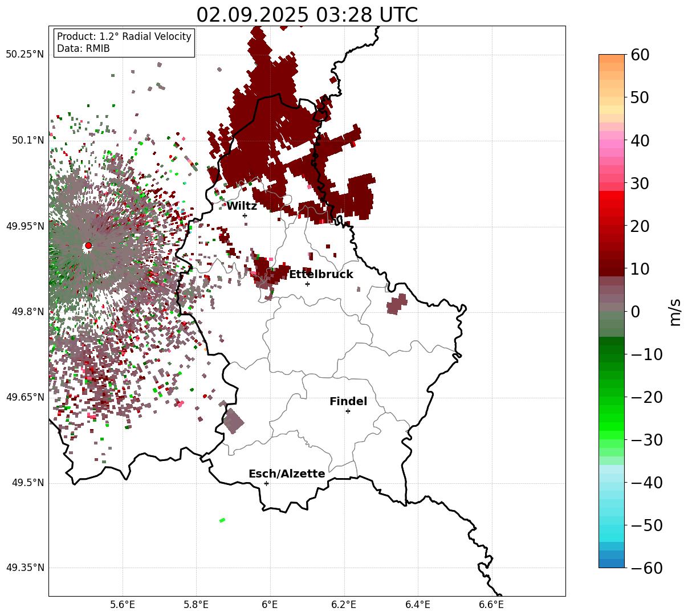This screenshot has width=688, height=616.
Task: Click the m/s colorbar unit label
Action: coord(675,312)
